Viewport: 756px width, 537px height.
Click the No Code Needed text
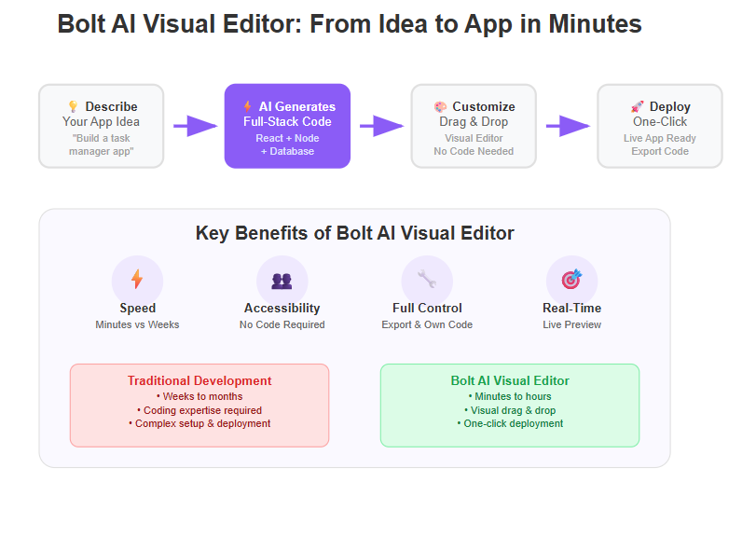474,151
